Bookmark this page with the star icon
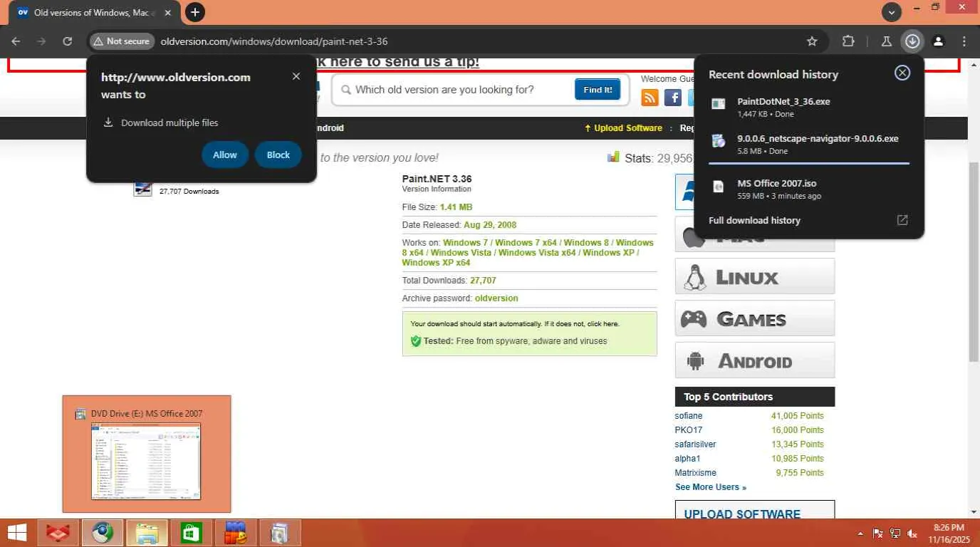Image resolution: width=980 pixels, height=547 pixels. (x=812, y=41)
